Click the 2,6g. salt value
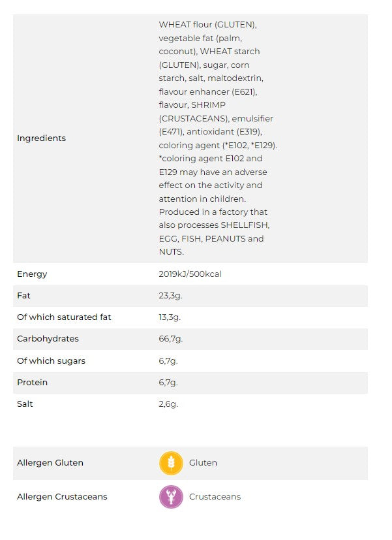Viewport: 392px width, 540px height. tap(168, 404)
